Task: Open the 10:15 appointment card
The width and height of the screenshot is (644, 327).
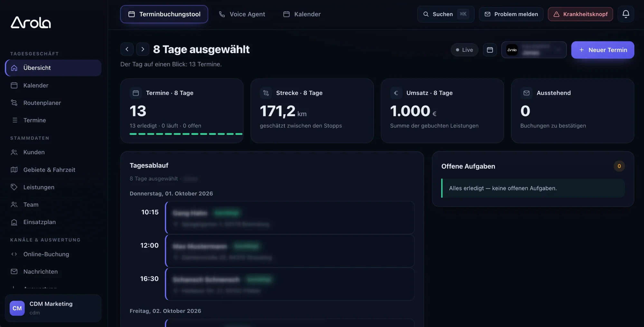Action: pos(289,218)
